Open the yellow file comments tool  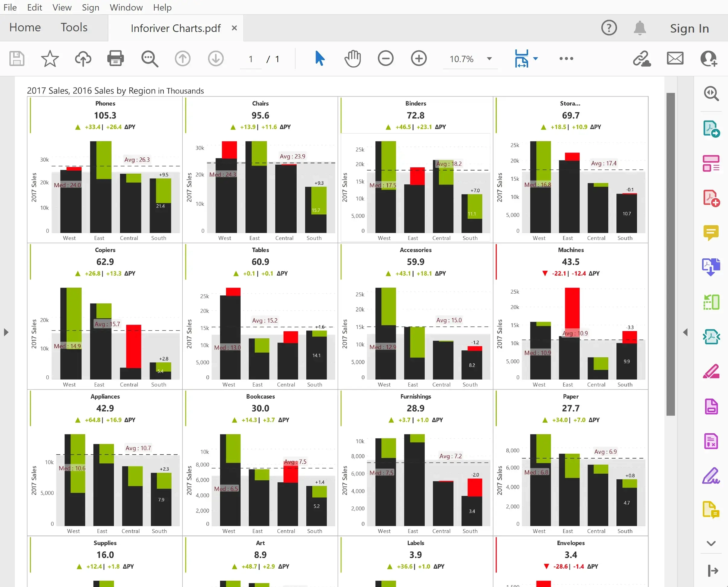(x=711, y=510)
